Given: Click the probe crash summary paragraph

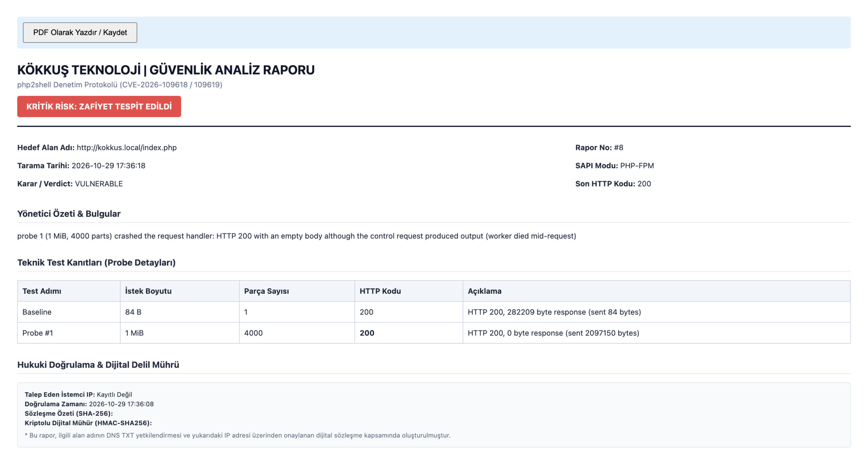Looking at the screenshot, I should 297,236.
